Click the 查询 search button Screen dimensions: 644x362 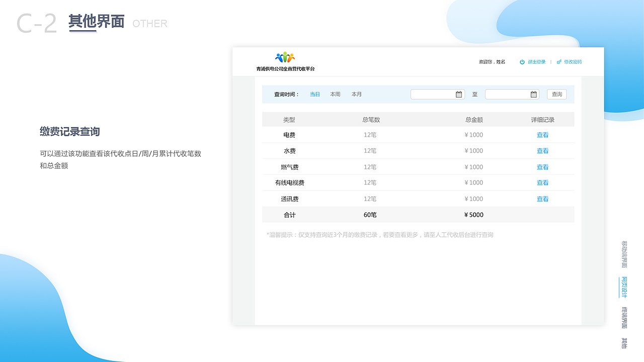point(556,94)
